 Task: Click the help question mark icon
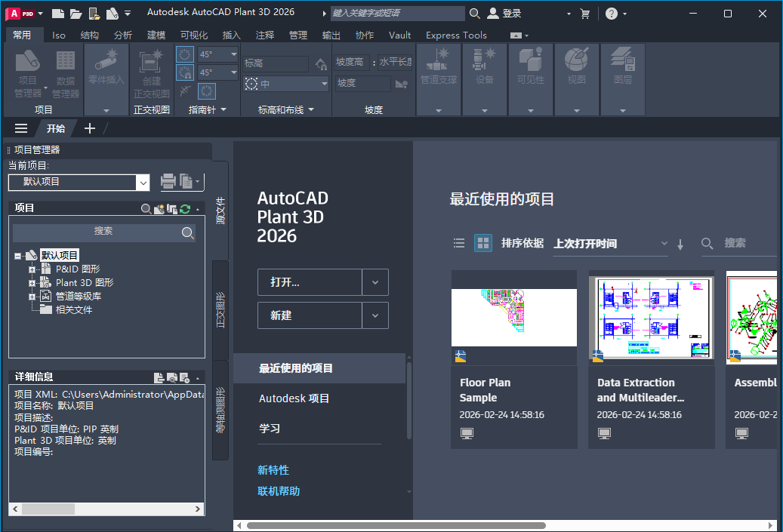click(611, 14)
